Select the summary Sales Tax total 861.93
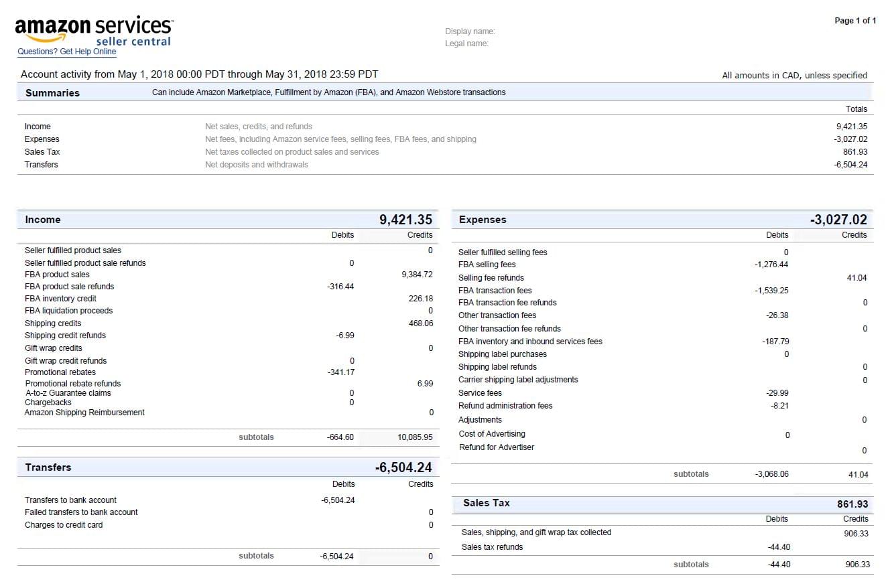This screenshot has height=588, width=892. 855,152
